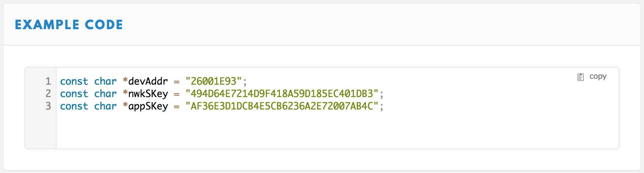The width and height of the screenshot is (644, 173).
Task: Click line number 2 in gutter
Action: pos(48,93)
